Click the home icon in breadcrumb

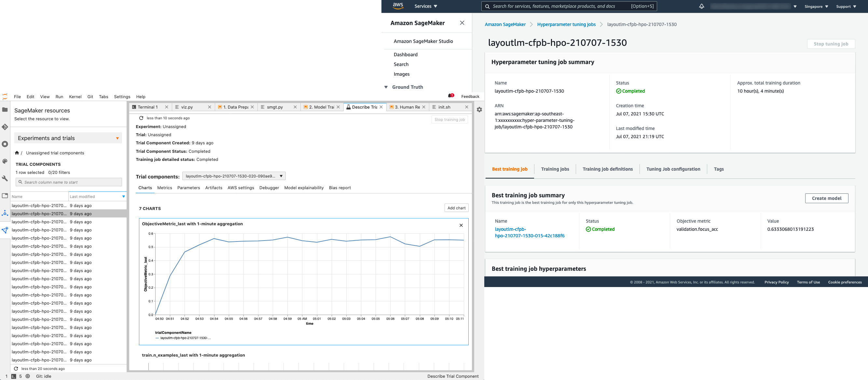tap(17, 153)
